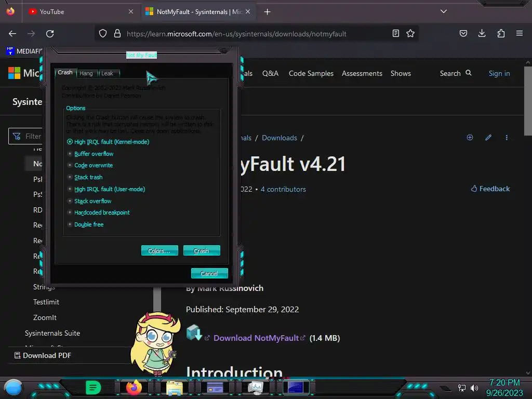
Task: Open Firefox from the taskbar
Action: (x=134, y=388)
